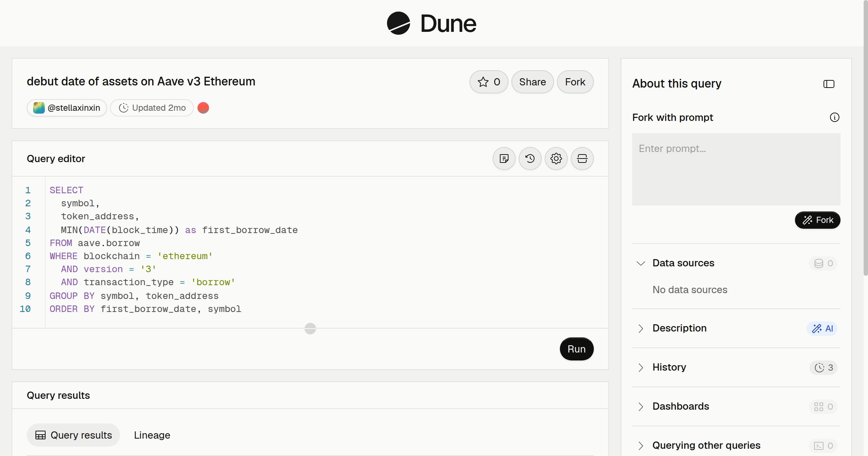868x456 pixels.
Task: Generate description with AI badge
Action: click(x=822, y=328)
